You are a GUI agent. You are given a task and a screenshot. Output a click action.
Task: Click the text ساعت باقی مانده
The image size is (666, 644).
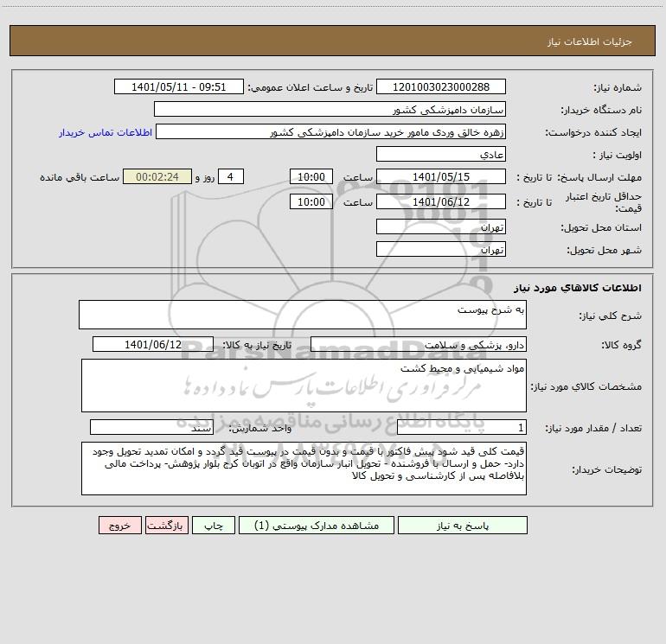coord(80,177)
